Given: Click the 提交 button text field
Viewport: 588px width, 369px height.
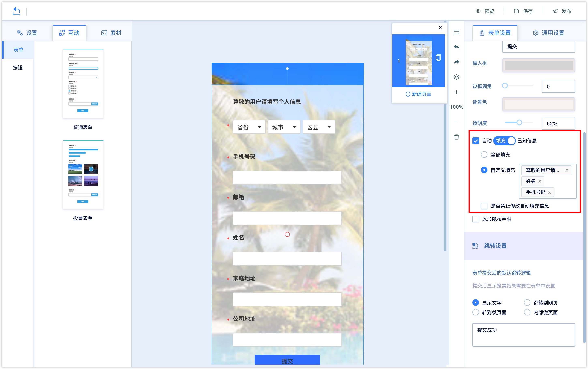Looking at the screenshot, I should point(538,47).
